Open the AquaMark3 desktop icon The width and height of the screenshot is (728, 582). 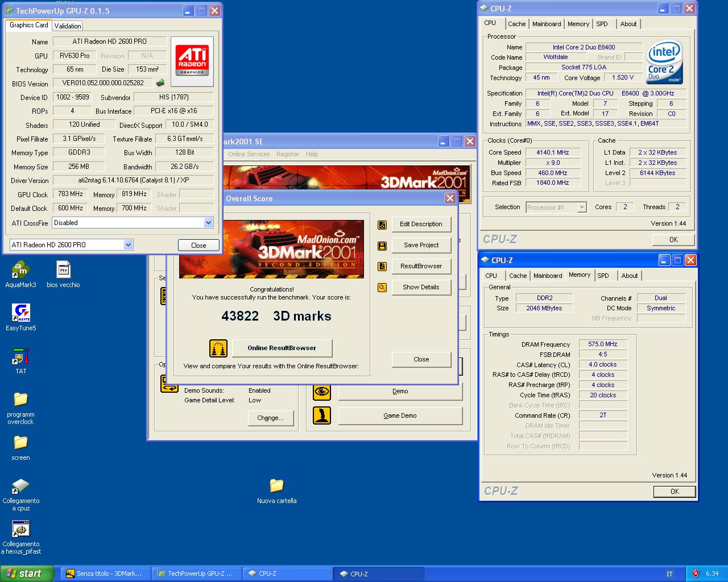[x=20, y=275]
